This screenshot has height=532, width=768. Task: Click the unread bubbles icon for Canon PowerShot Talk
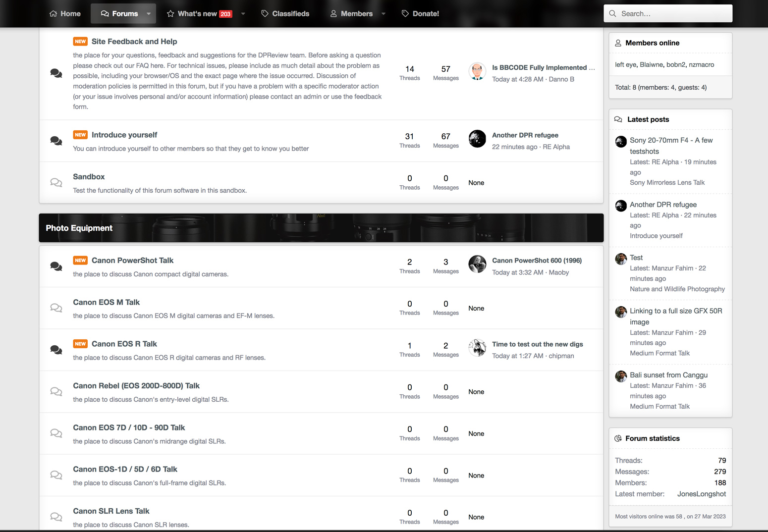tap(56, 266)
